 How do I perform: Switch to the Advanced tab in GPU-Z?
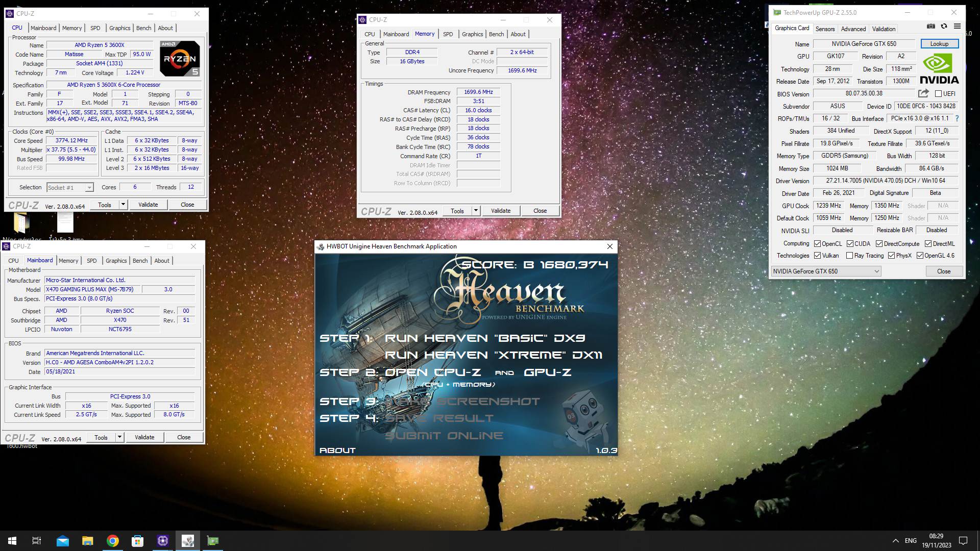click(x=853, y=29)
